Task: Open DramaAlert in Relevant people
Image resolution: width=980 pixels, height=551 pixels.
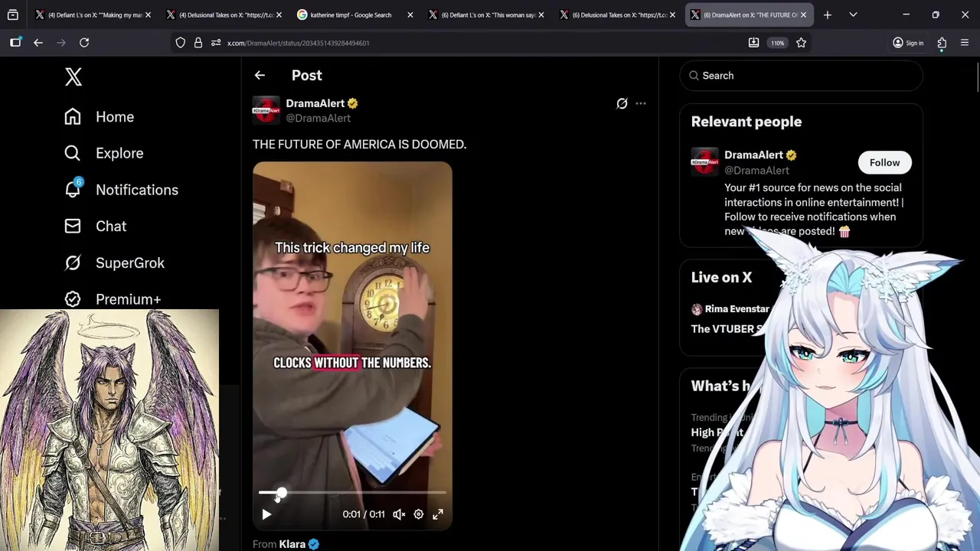Action: tap(754, 155)
